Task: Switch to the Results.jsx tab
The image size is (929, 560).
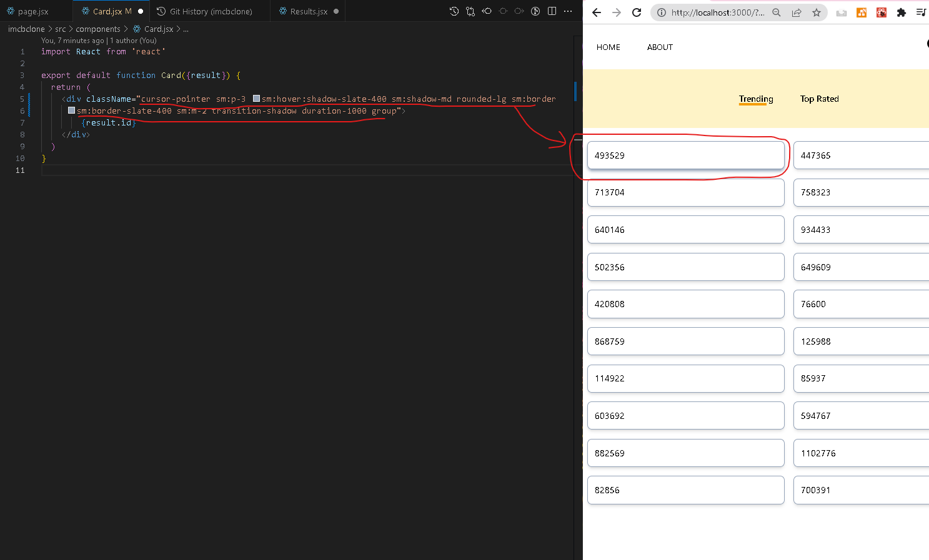Action: (309, 11)
